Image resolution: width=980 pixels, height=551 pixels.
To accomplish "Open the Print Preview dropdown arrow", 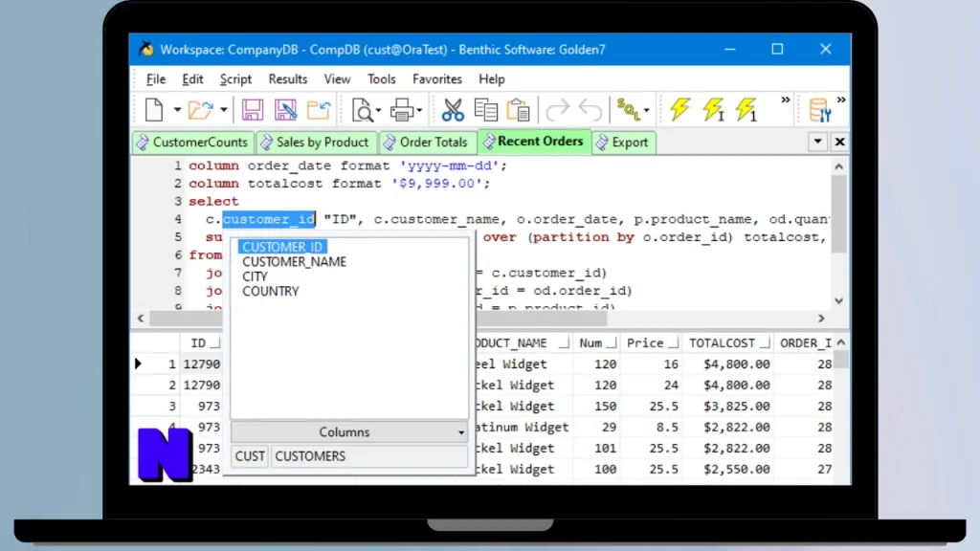I will click(378, 111).
